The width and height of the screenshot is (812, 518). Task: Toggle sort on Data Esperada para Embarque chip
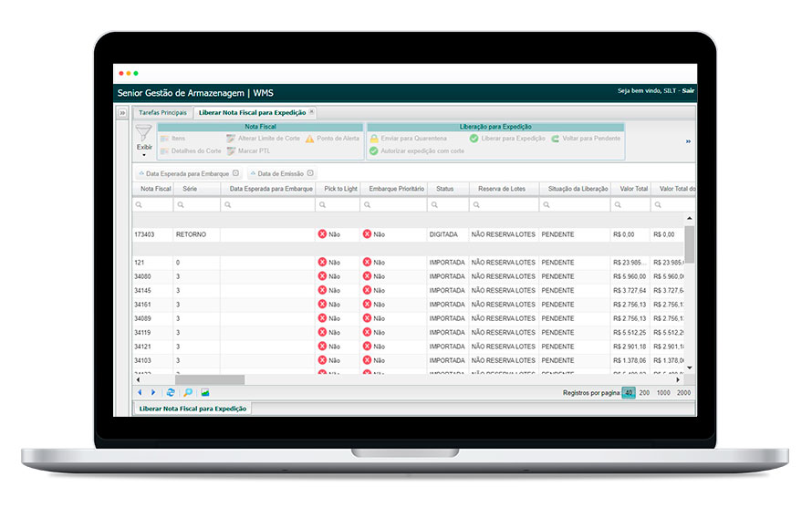click(141, 173)
